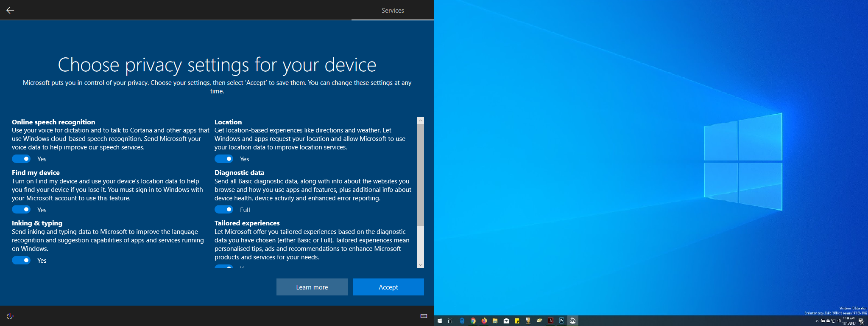Image resolution: width=868 pixels, height=326 pixels.
Task: Click the taskbar clock and date
Action: 848,321
